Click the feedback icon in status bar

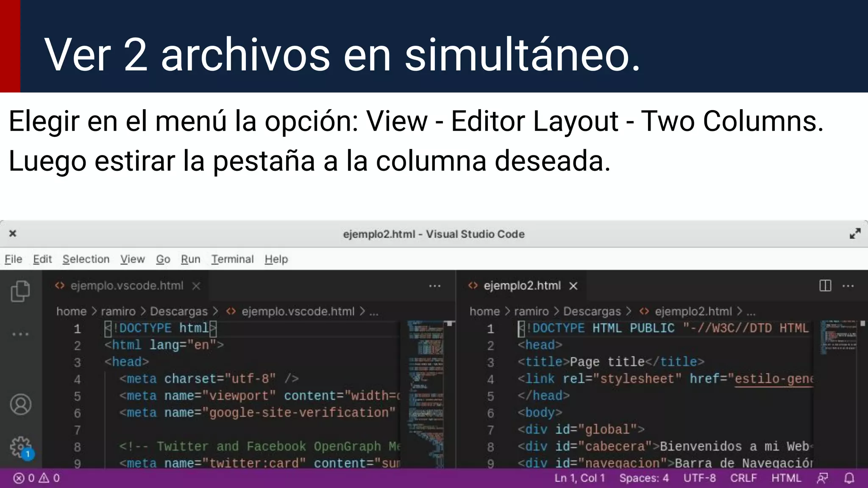pos(822,478)
